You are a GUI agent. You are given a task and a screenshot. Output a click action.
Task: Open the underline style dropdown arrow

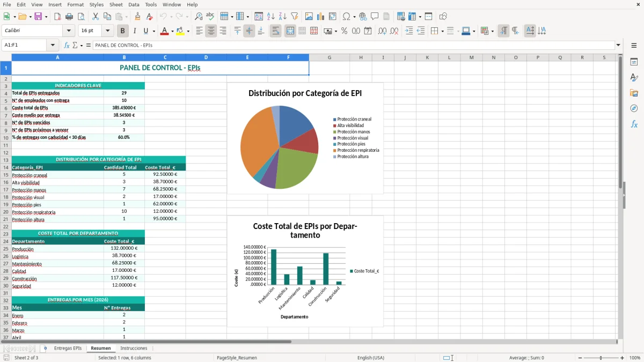(153, 31)
